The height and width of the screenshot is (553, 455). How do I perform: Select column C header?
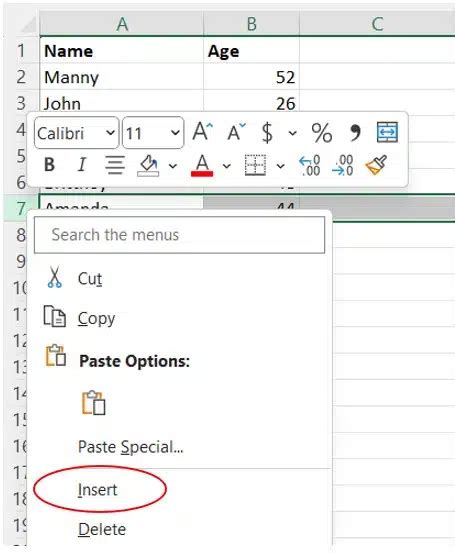click(377, 24)
